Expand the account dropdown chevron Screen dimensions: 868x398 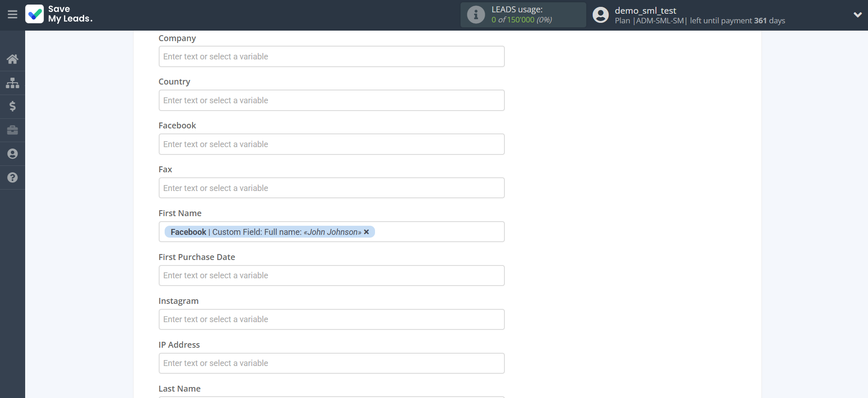point(857,15)
